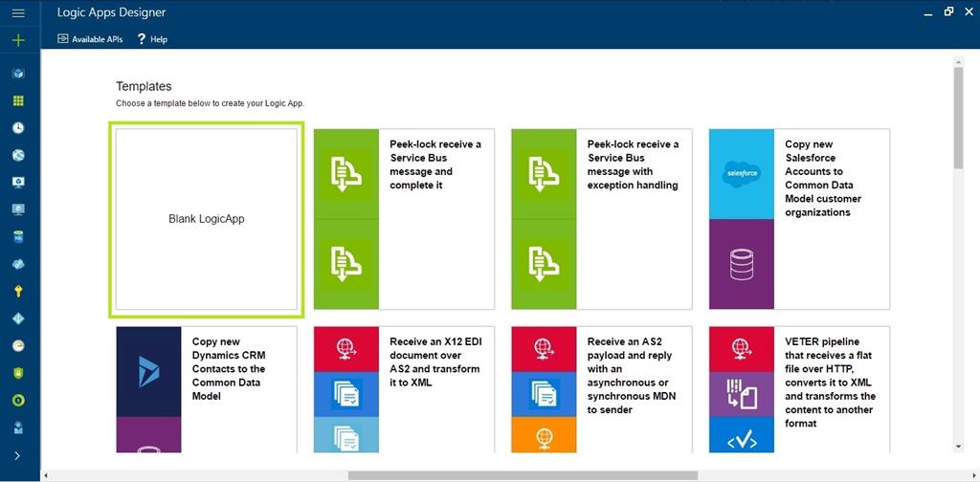Image resolution: width=980 pixels, height=482 pixels.
Task: Click the purple database icon in Salesforce card
Action: pos(742,264)
